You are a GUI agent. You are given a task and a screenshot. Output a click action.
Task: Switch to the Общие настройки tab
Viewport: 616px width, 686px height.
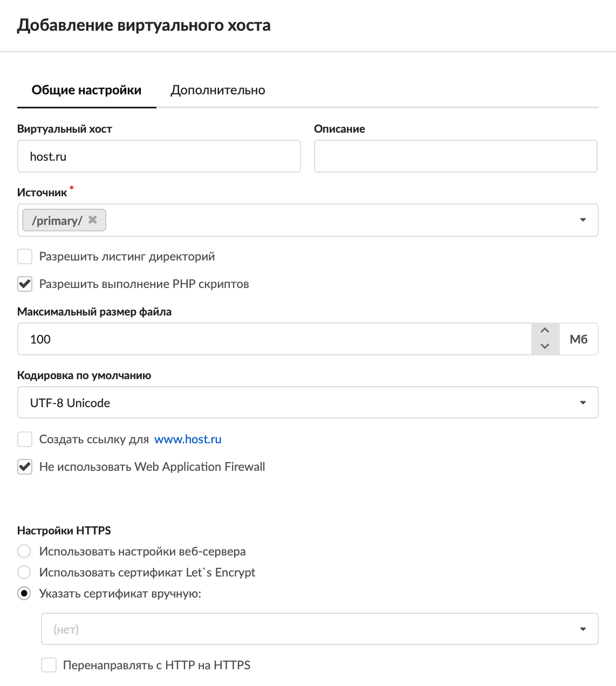click(x=86, y=90)
